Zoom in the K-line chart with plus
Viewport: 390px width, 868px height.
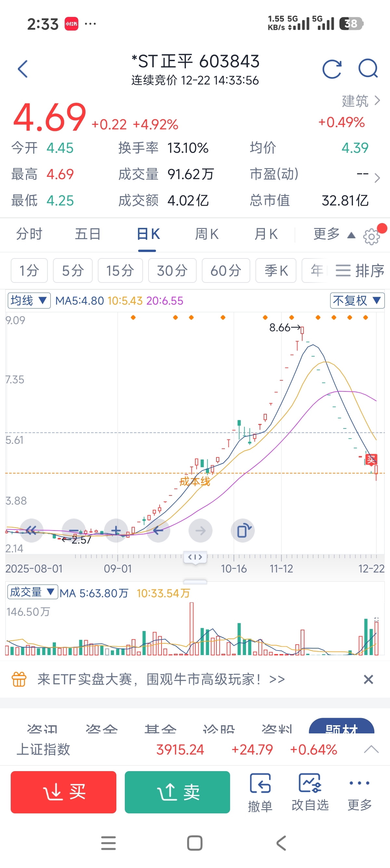[116, 531]
